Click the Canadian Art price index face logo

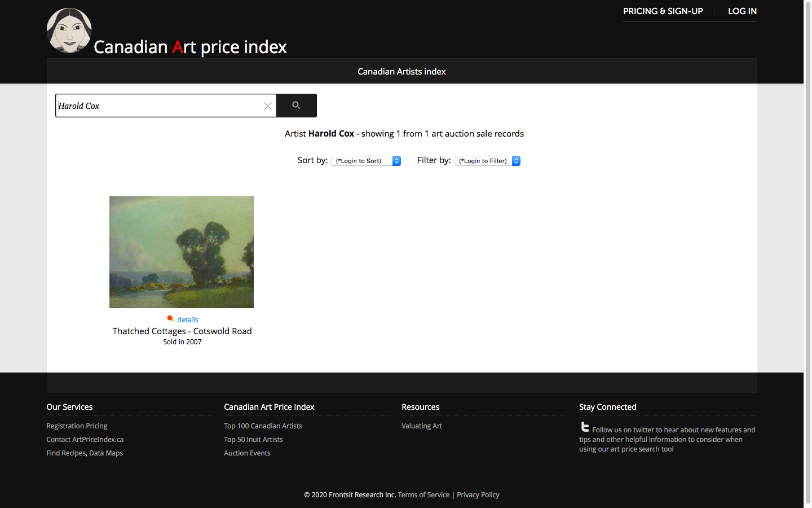coord(69,31)
